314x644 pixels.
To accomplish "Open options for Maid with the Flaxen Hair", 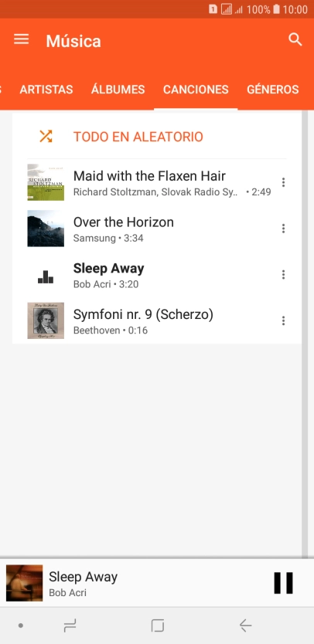I will coord(283,182).
